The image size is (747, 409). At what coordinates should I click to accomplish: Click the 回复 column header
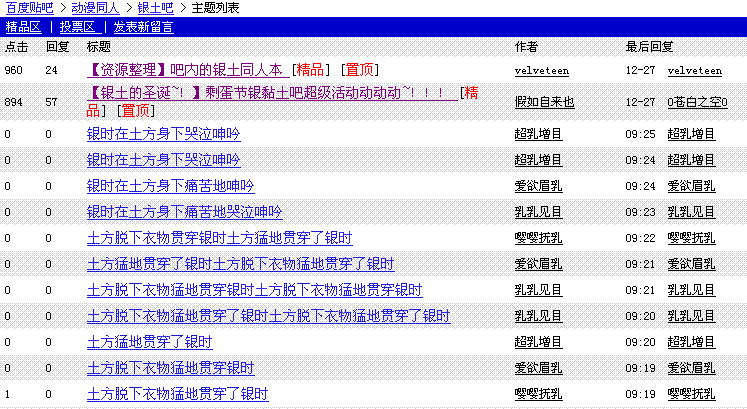58,47
